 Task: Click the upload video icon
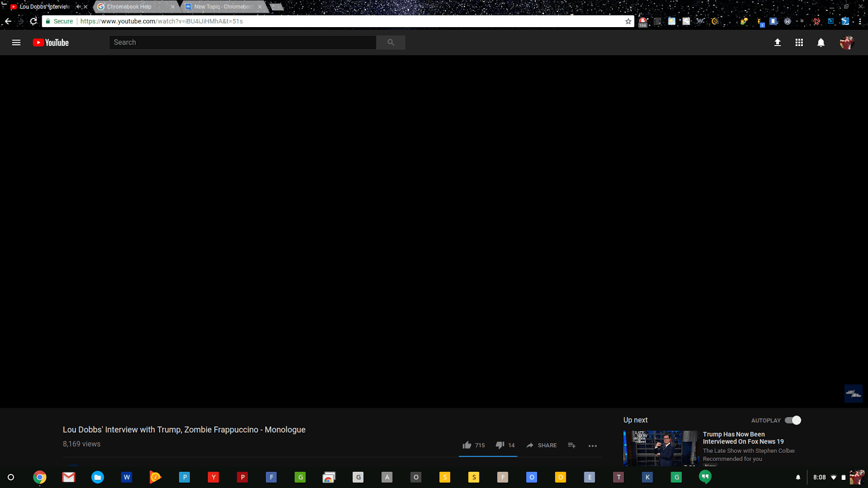click(777, 42)
